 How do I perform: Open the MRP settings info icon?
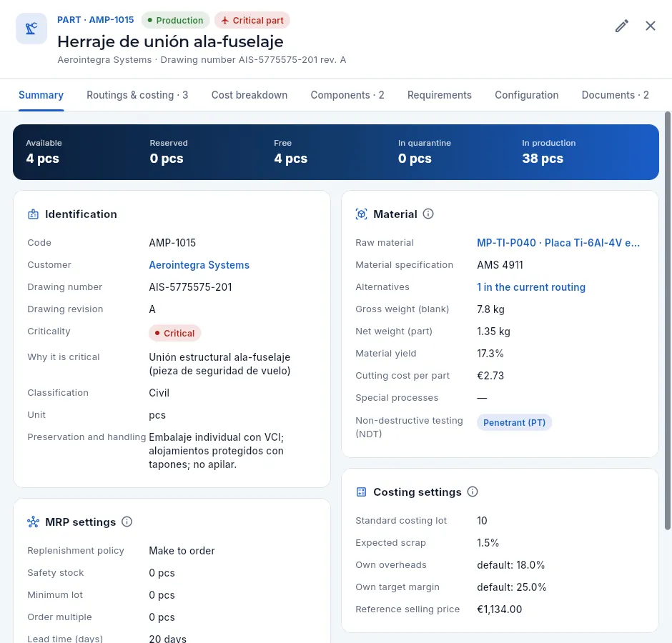[x=127, y=522]
